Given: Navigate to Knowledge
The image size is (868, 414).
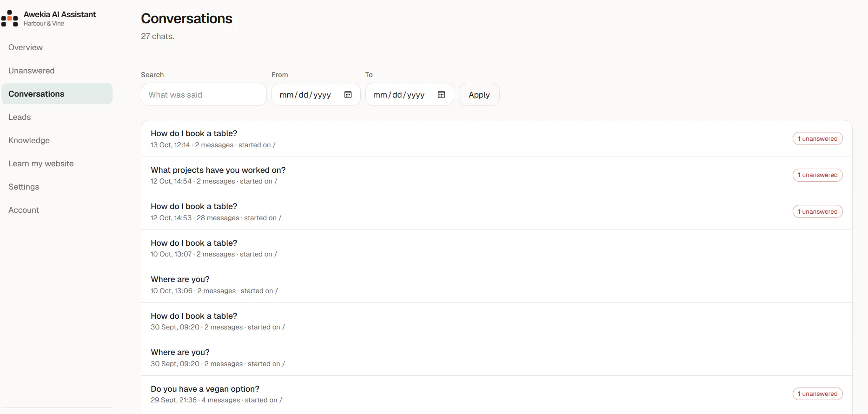Looking at the screenshot, I should (x=57, y=140).
